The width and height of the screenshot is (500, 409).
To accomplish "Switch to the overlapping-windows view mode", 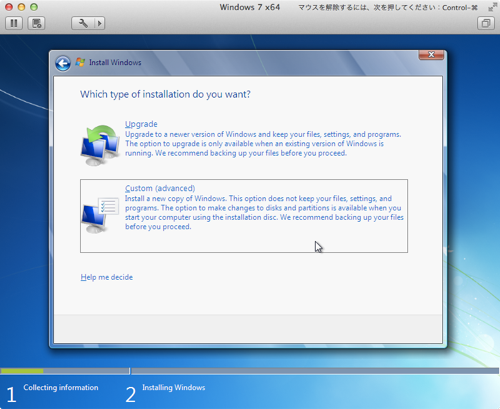I will tap(486, 23).
